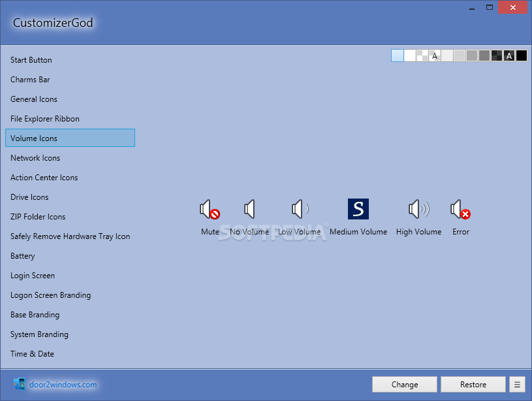Screen dimensions: 532x401
Task: Select the High Volume speaker icon
Action: (x=418, y=209)
